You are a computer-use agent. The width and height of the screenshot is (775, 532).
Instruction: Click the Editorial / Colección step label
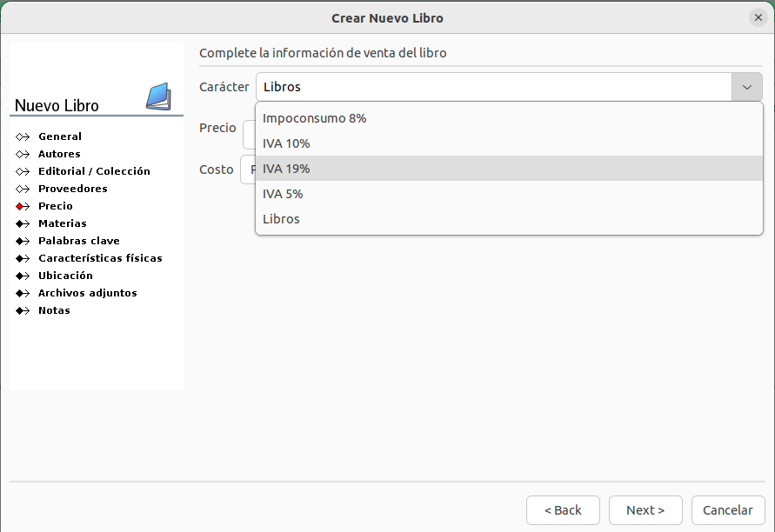point(94,171)
